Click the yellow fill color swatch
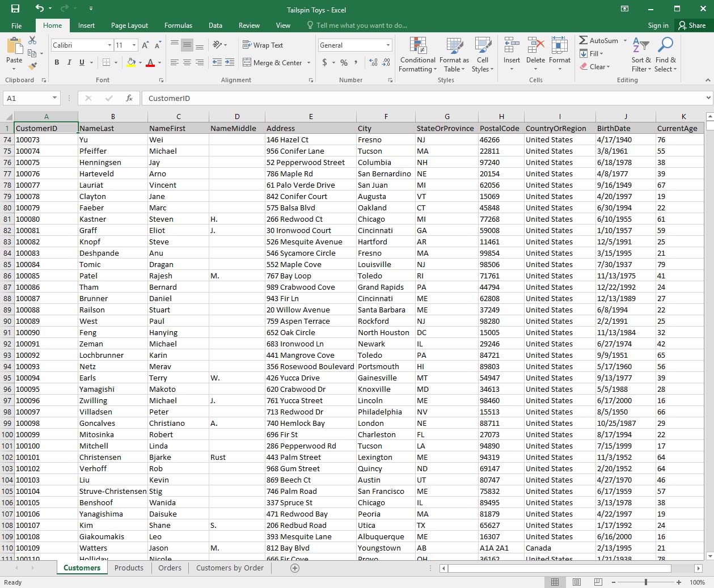714x588 pixels. click(x=131, y=63)
